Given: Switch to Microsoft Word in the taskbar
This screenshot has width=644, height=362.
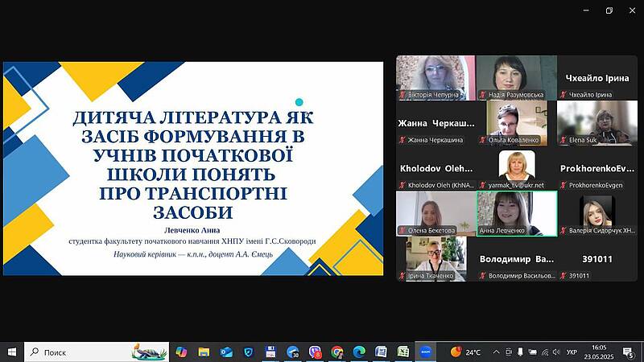Looking at the screenshot, I should (381, 352).
